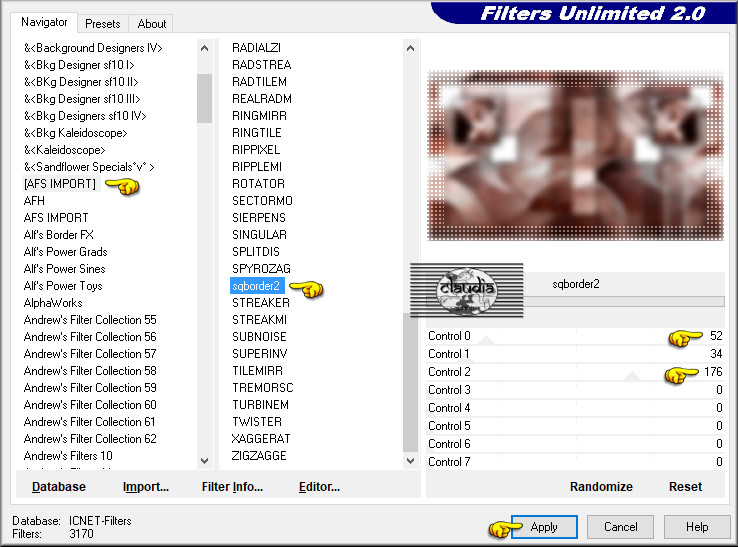Click the Control 2 value 176
Image resolution: width=738 pixels, height=547 pixels.
coord(713,372)
